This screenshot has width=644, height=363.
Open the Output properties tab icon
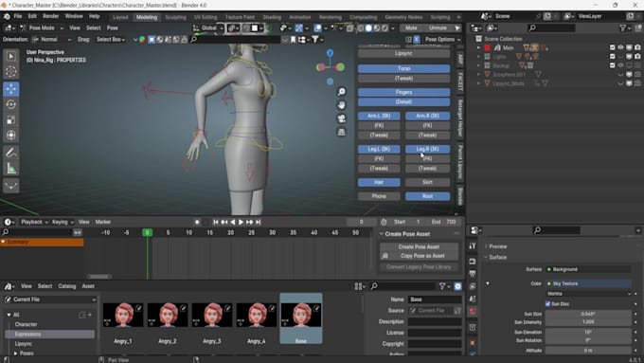click(x=473, y=274)
